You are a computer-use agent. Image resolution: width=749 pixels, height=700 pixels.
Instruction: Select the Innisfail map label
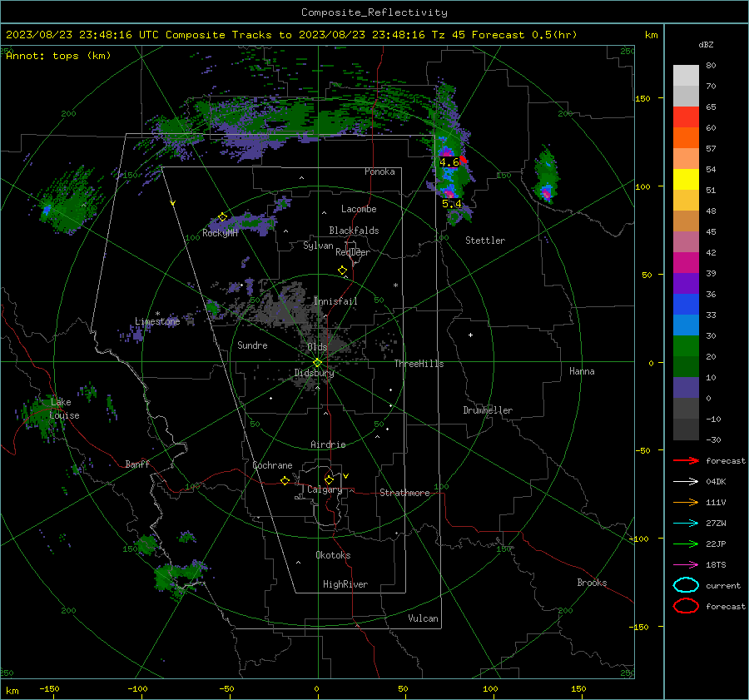(x=335, y=301)
